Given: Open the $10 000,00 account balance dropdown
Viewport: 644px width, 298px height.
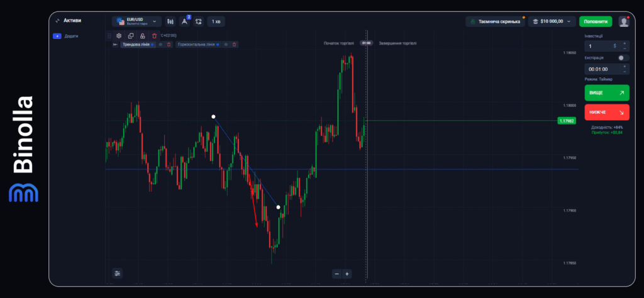Looking at the screenshot, I should tap(552, 21).
